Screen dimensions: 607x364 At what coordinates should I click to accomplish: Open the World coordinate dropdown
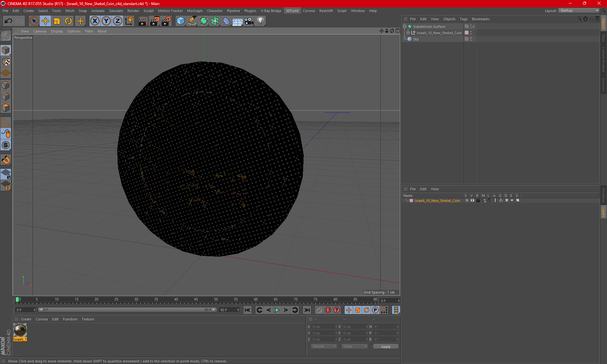tap(324, 346)
